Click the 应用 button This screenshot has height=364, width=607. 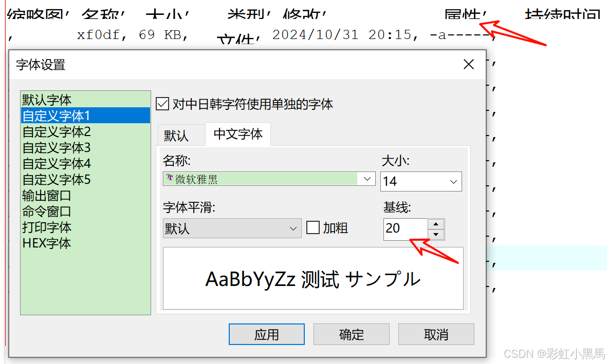(266, 334)
